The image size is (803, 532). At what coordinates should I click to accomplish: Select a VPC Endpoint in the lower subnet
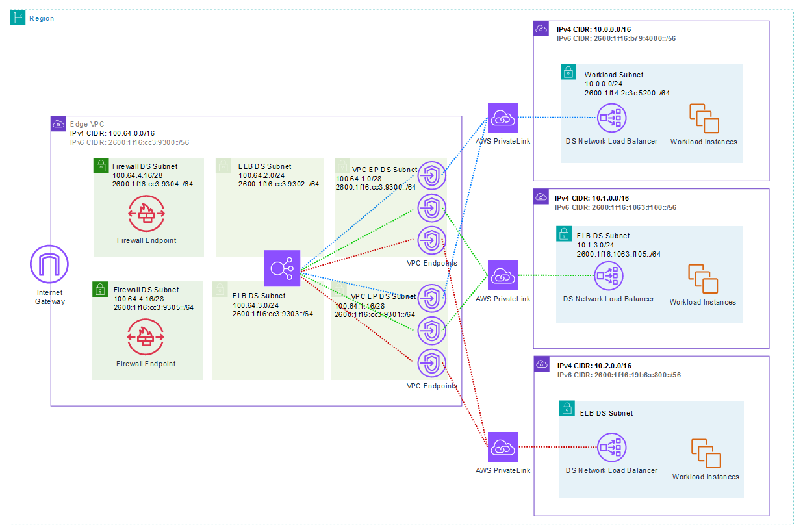(x=431, y=331)
